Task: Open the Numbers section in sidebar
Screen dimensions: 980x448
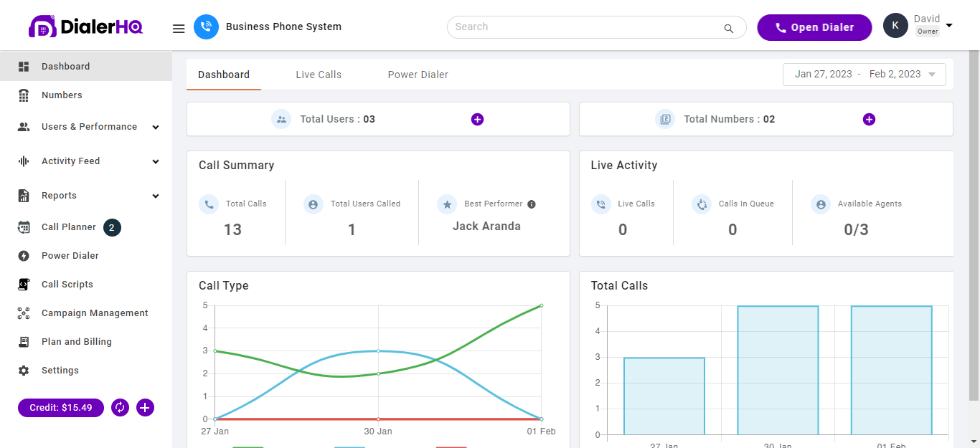Action: pyautogui.click(x=62, y=95)
